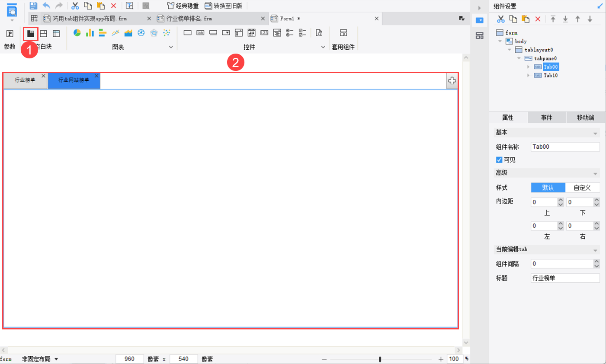This screenshot has height=364, width=606.
Task: Choose the 默认 style option
Action: point(548,188)
